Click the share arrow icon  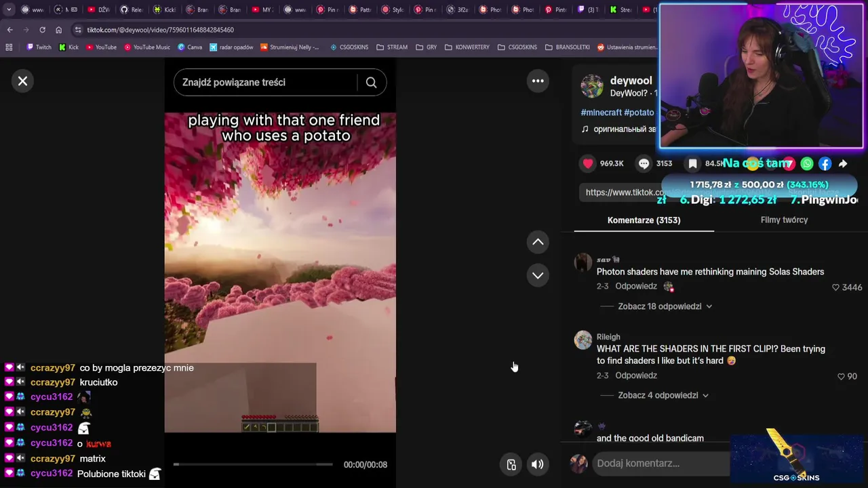pyautogui.click(x=843, y=163)
